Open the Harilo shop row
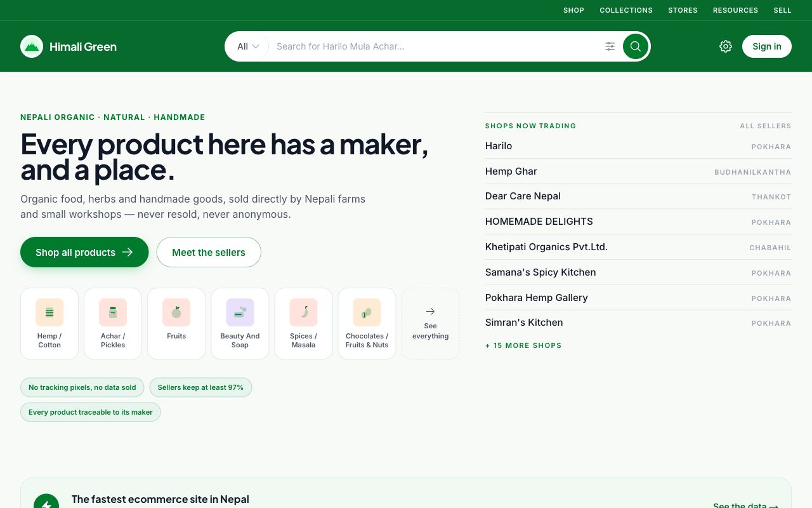The height and width of the screenshot is (508, 812). coord(638,146)
